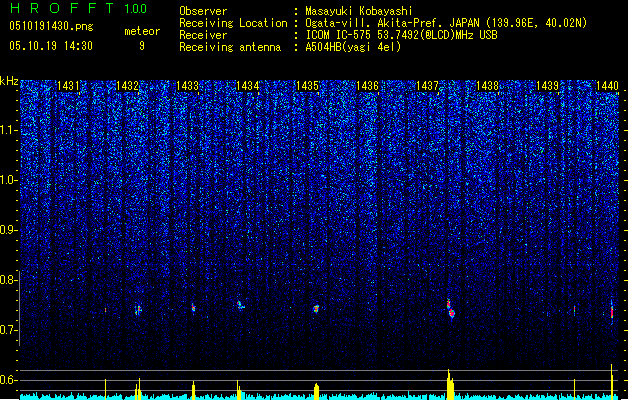The image size is (629, 400).
Task: Click the meteor echo near 1433
Action: click(x=193, y=308)
